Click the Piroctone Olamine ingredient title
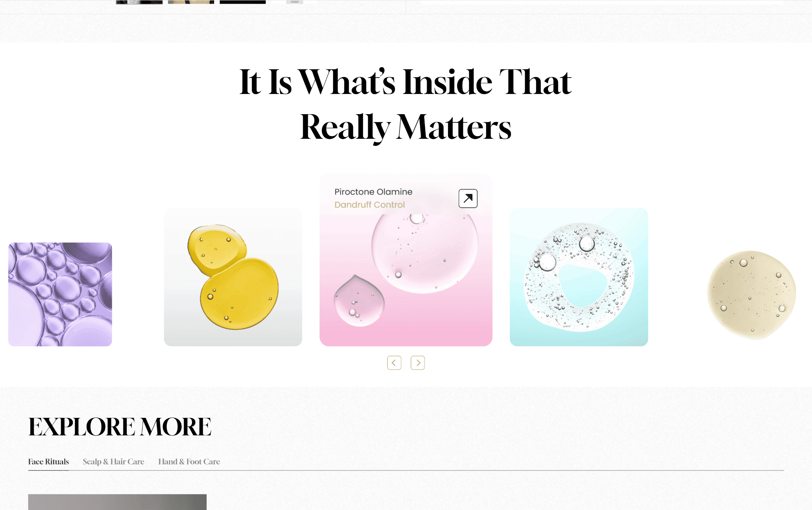Screen dimensions: 812x510 [373, 192]
